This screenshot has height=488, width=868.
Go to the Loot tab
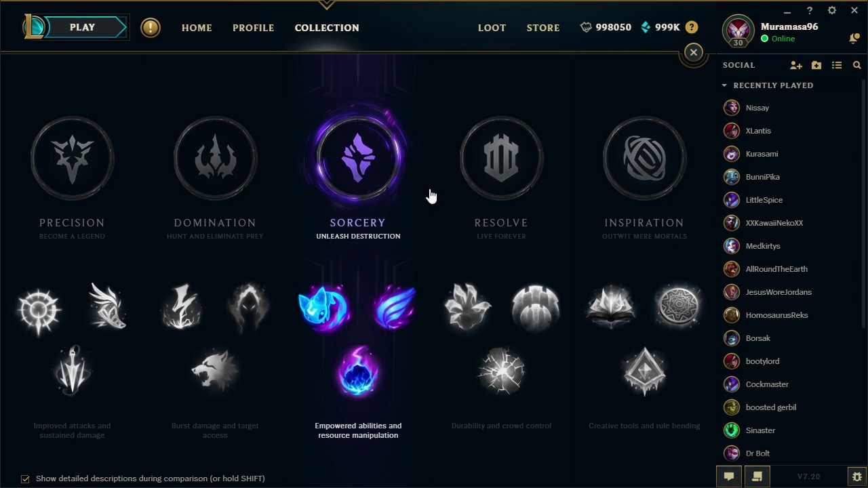point(492,28)
